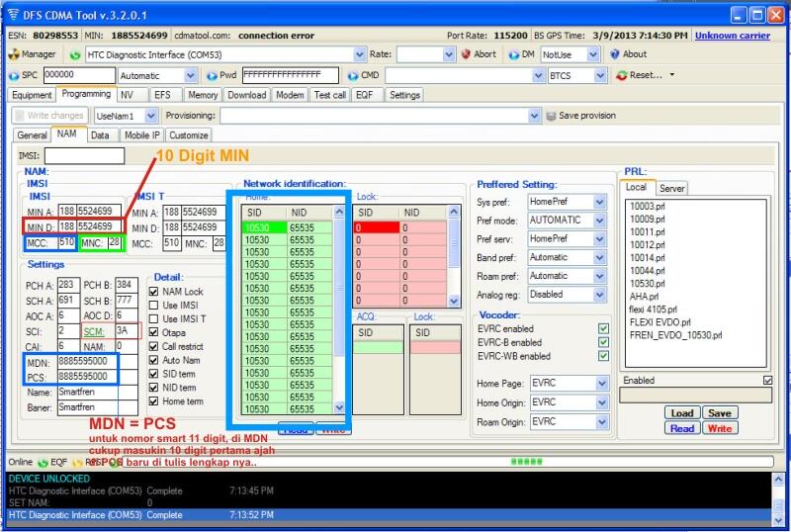Open the Automatic SPC mode dropdown
791x532 pixels.
pos(190,76)
